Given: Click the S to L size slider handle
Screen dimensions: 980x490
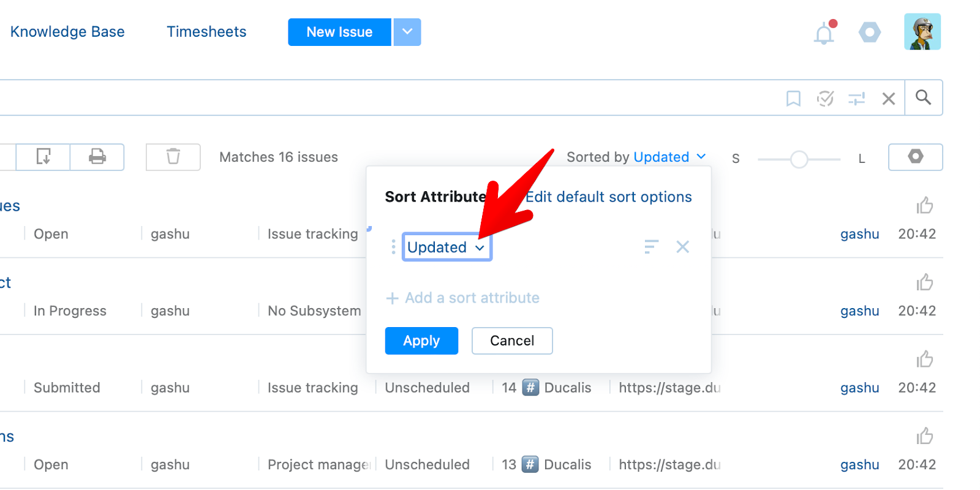Looking at the screenshot, I should pyautogui.click(x=799, y=159).
